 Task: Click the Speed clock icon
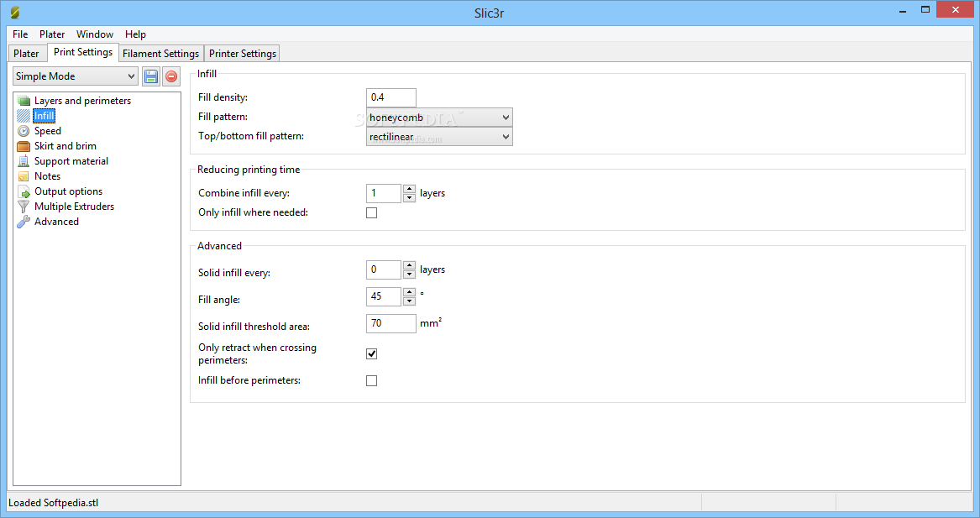pos(24,131)
